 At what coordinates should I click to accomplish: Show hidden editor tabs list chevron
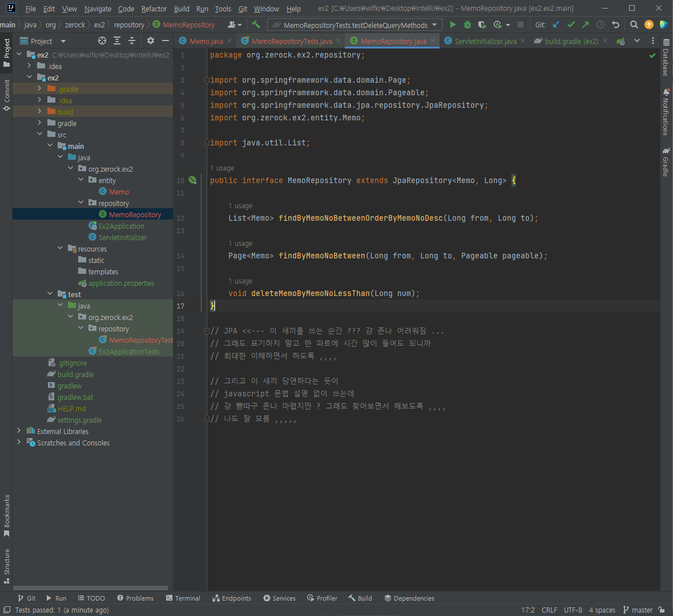point(637,40)
